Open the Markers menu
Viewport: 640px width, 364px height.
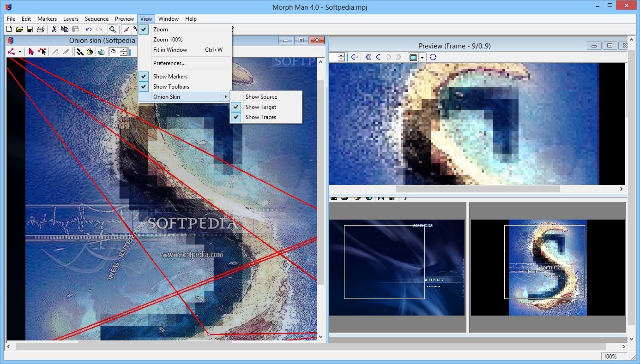coord(47,19)
